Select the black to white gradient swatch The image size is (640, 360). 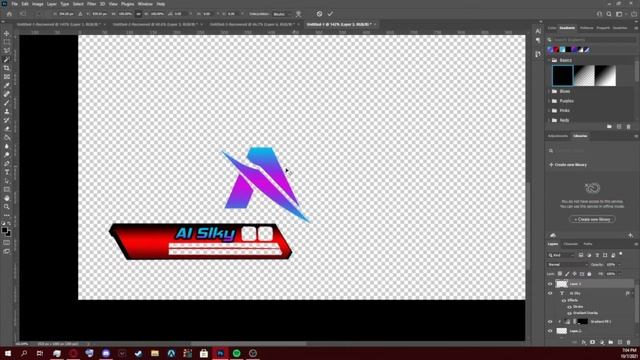[605, 76]
